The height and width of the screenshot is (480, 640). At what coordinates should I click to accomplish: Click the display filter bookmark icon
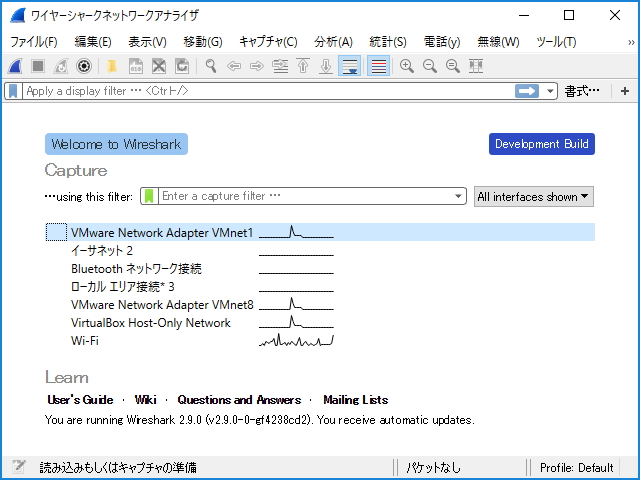tap(13, 91)
